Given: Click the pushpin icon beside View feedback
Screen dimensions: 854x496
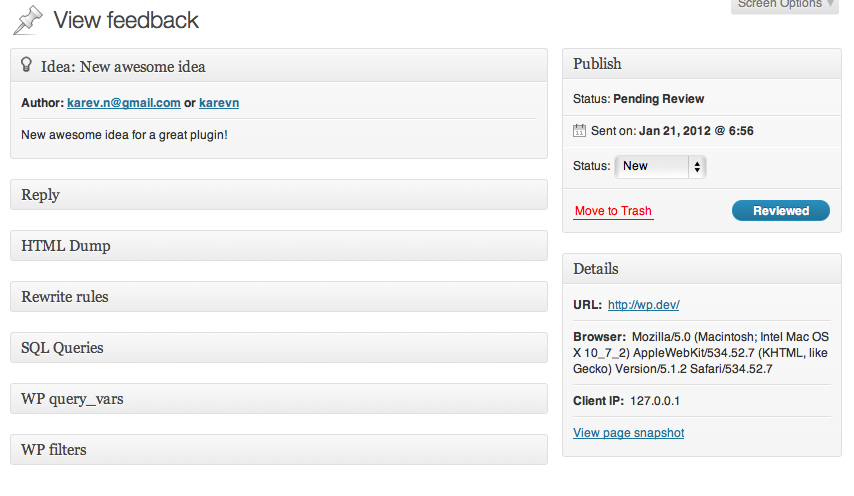Looking at the screenshot, I should tap(28, 20).
